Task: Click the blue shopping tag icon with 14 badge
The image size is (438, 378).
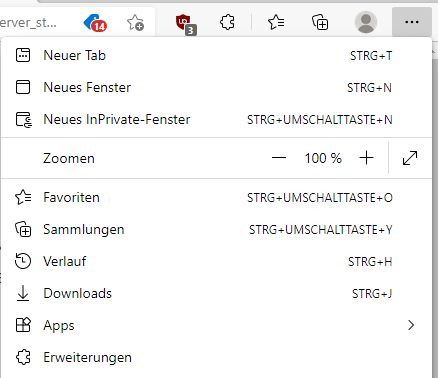Action: click(x=95, y=23)
